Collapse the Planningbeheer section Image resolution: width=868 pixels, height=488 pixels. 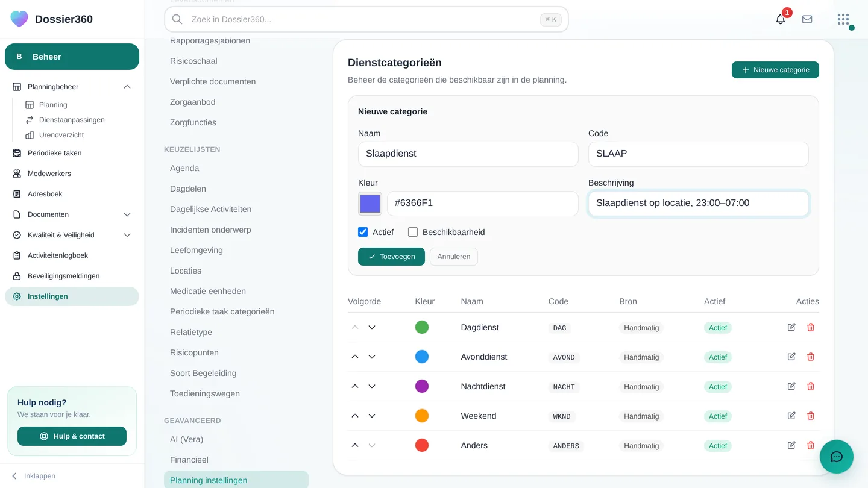pyautogui.click(x=127, y=87)
